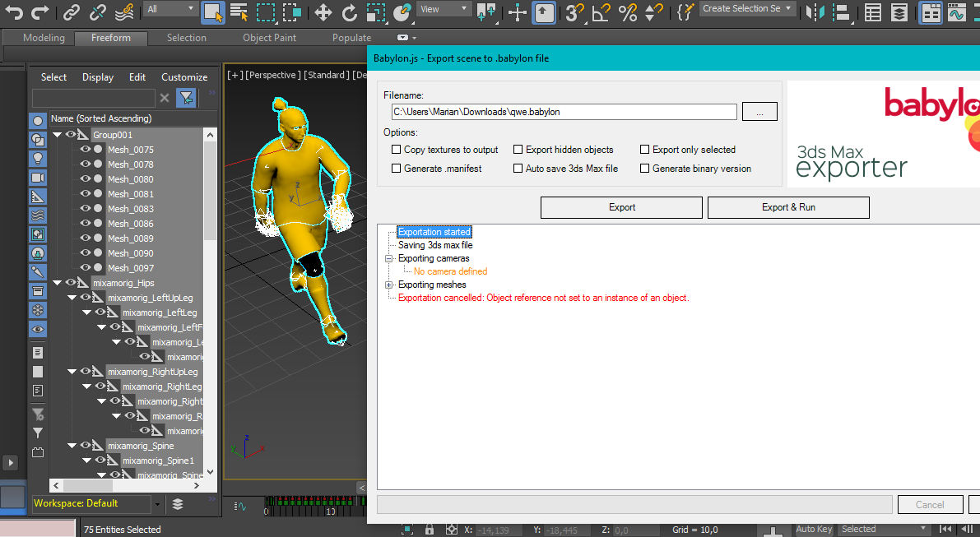The height and width of the screenshot is (537, 980).
Task: Collapse the mixamorig_Hips tree node
Action: 58,282
